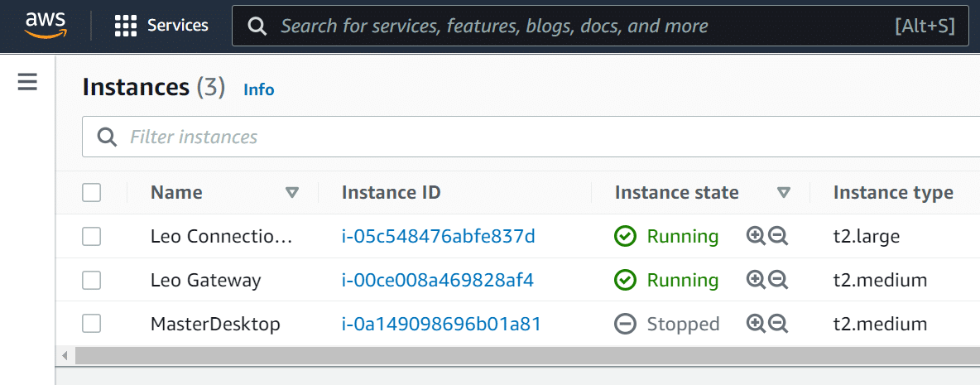980x385 pixels.
Task: Click the horizontal scrollbar left arrow
Action: pos(65,356)
